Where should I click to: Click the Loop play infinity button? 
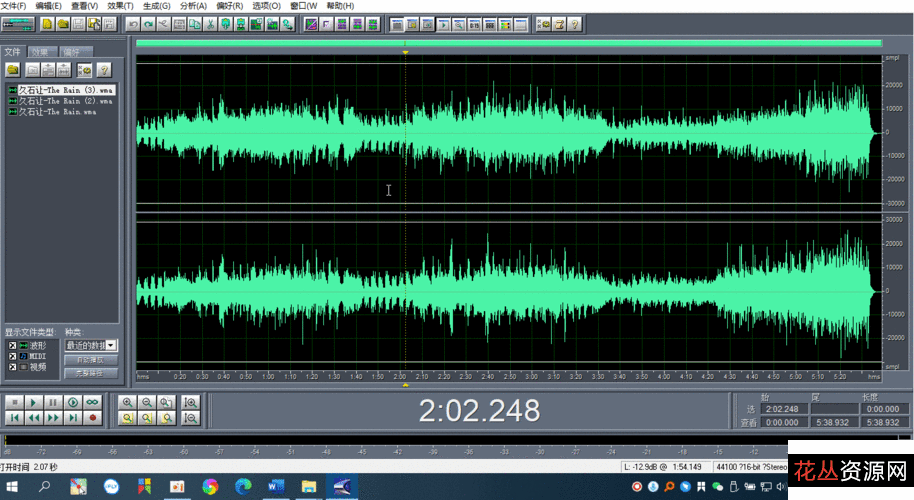93,401
